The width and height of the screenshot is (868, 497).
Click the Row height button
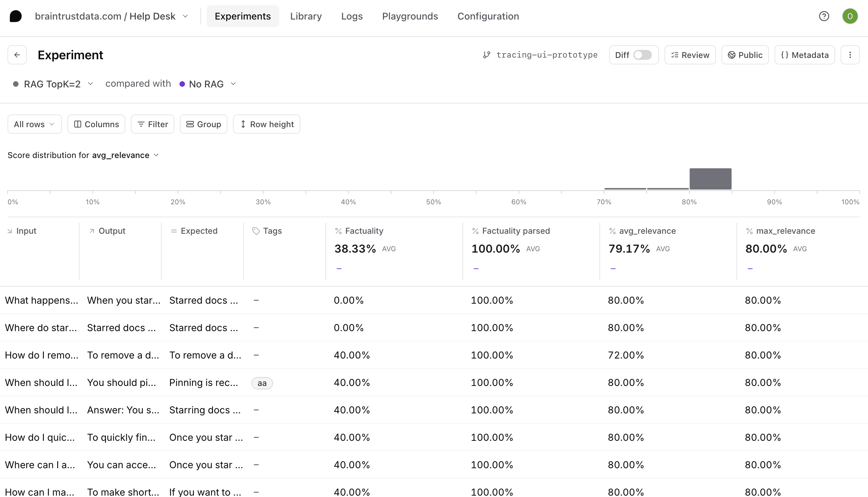tap(267, 124)
